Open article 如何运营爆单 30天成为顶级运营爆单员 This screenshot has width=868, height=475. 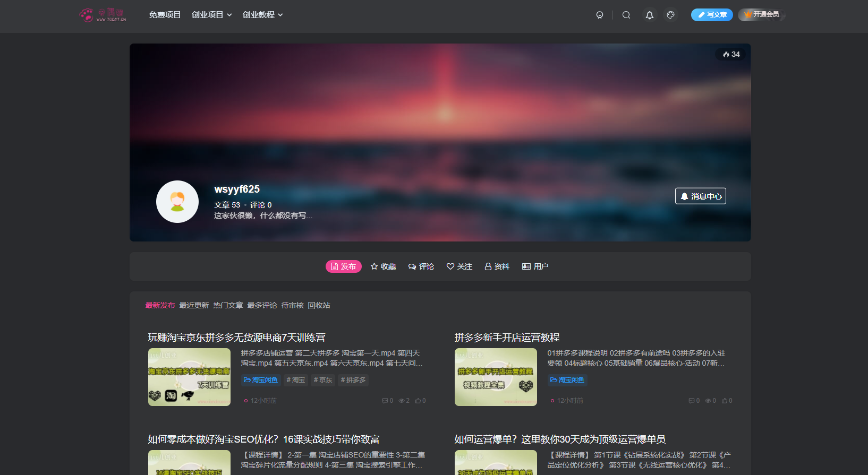560,439
